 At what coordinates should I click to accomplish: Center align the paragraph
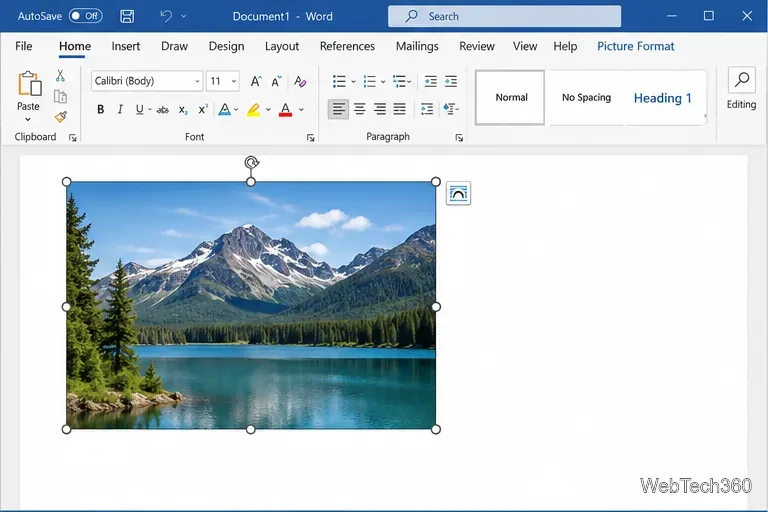pyautogui.click(x=360, y=109)
